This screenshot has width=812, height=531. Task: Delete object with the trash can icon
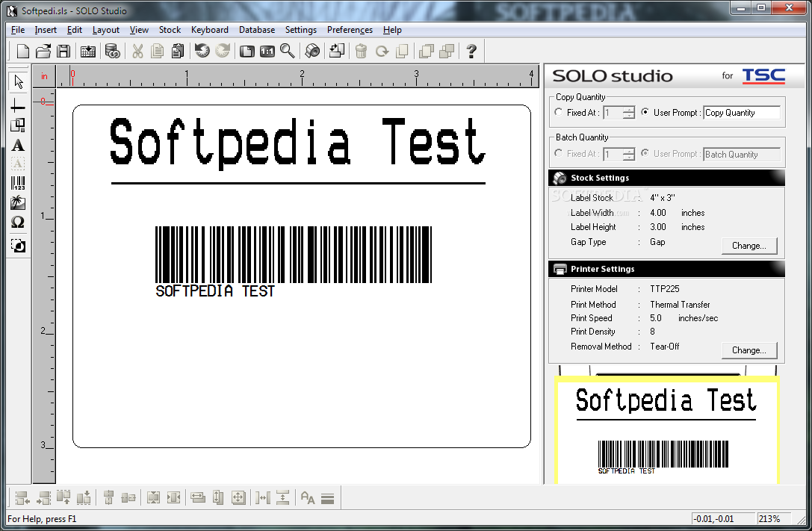click(362, 51)
